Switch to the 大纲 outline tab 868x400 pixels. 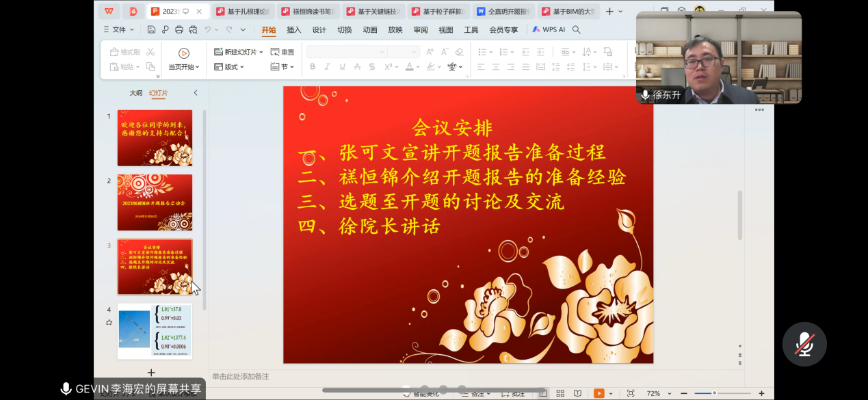coord(136,93)
